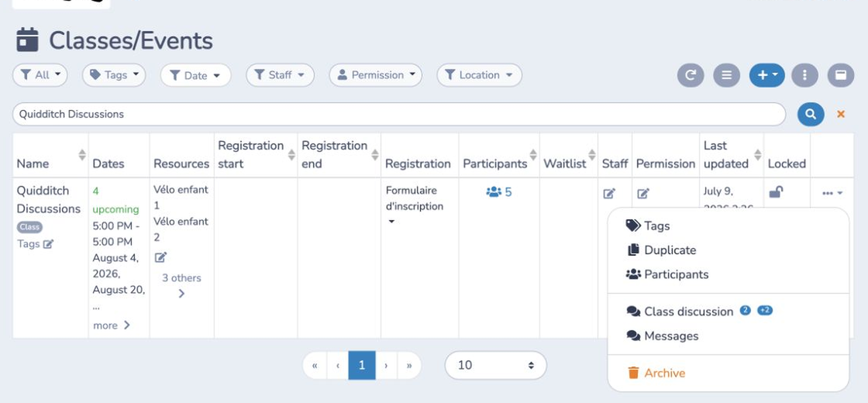Screen dimensions: 868x403
Task: Open the Staff filter dropdown
Action: (x=280, y=75)
